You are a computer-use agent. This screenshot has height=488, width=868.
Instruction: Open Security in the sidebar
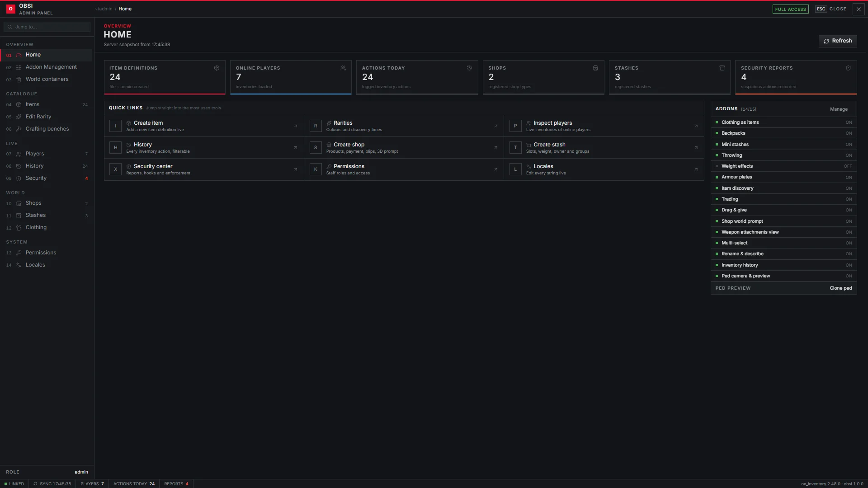[x=46, y=178]
